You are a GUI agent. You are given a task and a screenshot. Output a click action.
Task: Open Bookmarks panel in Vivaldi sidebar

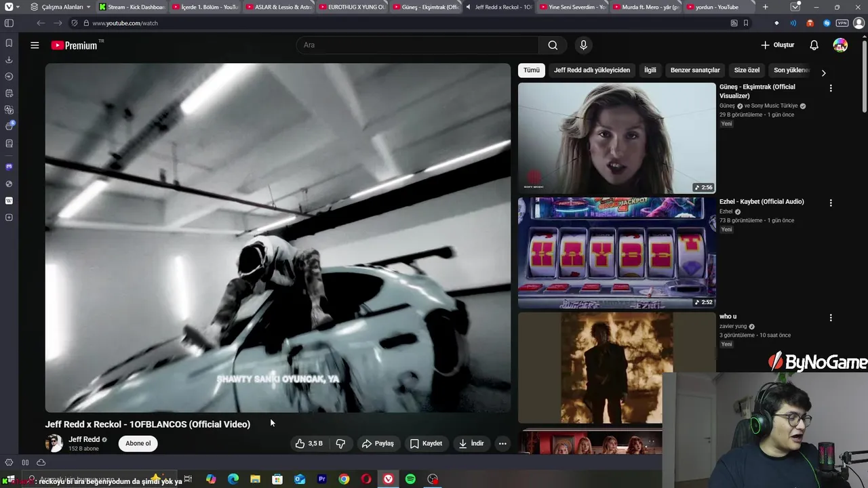pyautogui.click(x=9, y=43)
